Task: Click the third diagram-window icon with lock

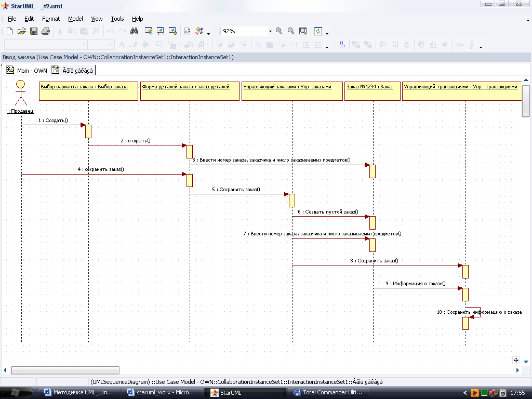Action: coord(172,31)
